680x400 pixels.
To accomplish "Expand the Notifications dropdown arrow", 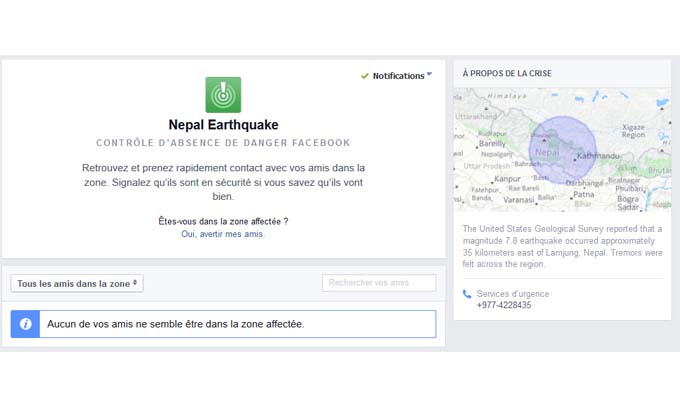I will tap(430, 75).
